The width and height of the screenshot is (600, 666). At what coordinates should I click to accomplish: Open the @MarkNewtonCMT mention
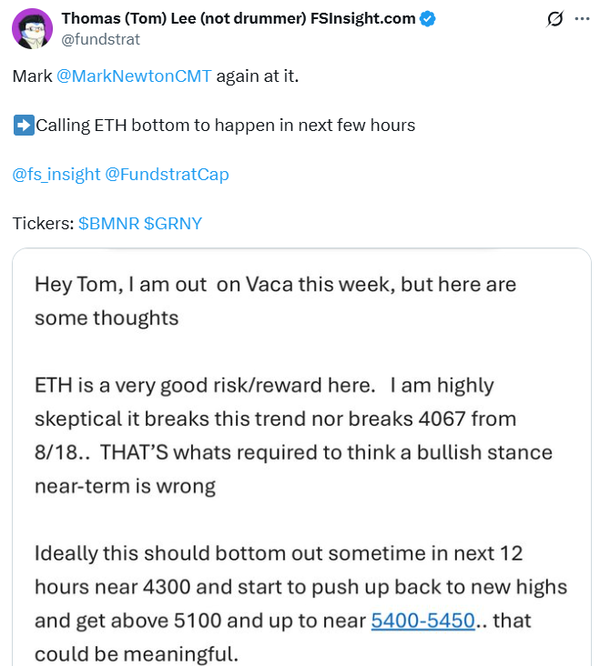click(x=135, y=76)
